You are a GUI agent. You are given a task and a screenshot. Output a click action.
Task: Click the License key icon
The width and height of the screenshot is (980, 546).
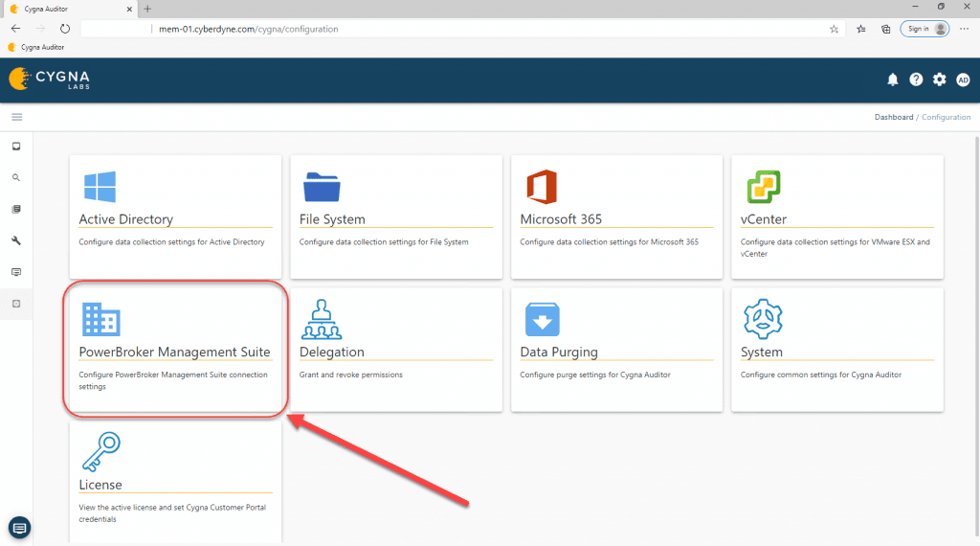pyautogui.click(x=100, y=452)
